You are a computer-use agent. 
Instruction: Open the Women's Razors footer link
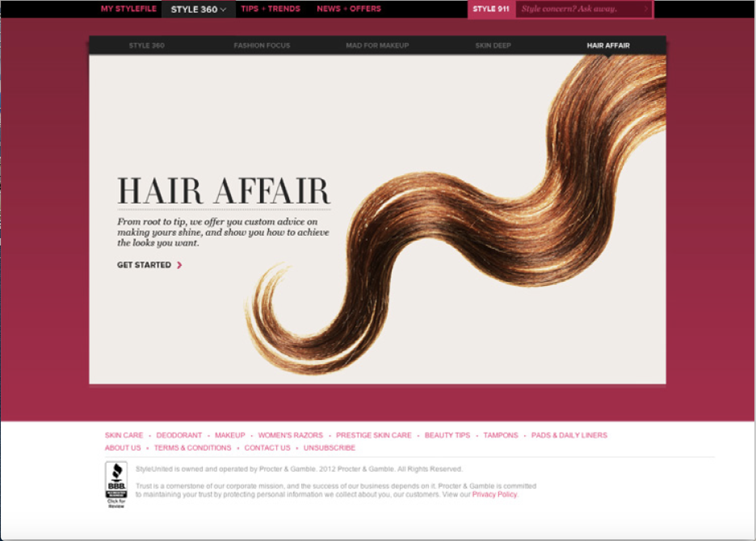tap(290, 435)
